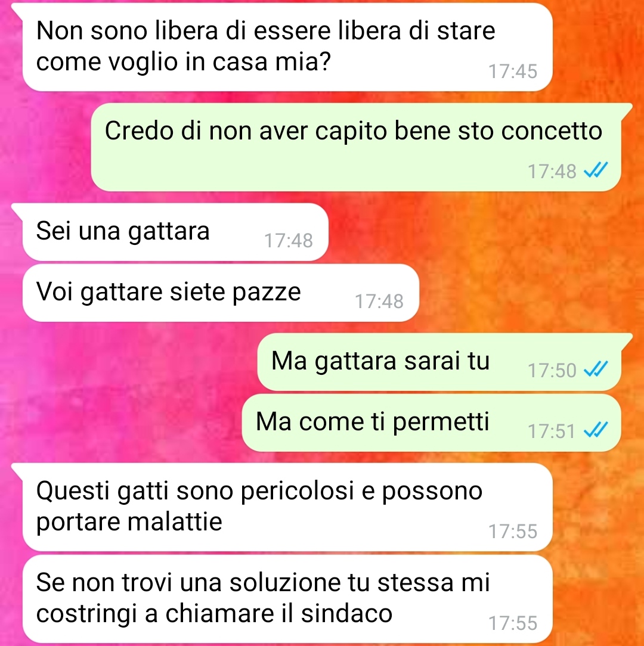Tap the 17:55 timestamp on 'portare malattie' message
Viewport: 644px width, 646px height.
(513, 532)
